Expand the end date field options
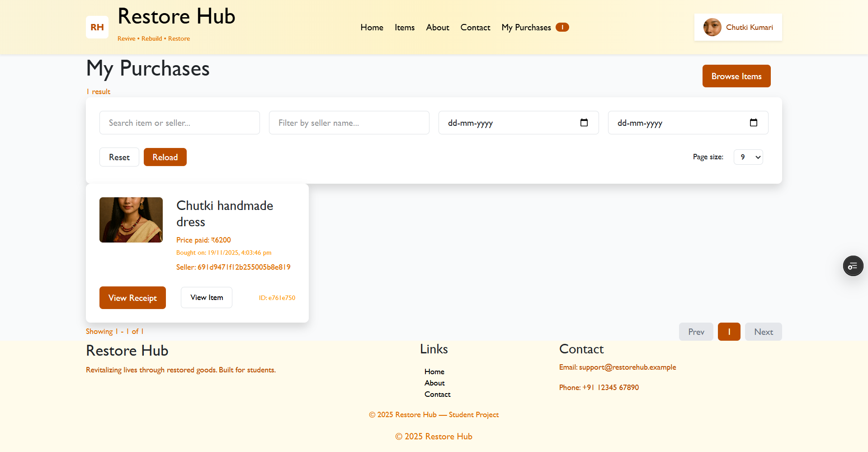Viewport: 868px width, 452px height. click(753, 122)
